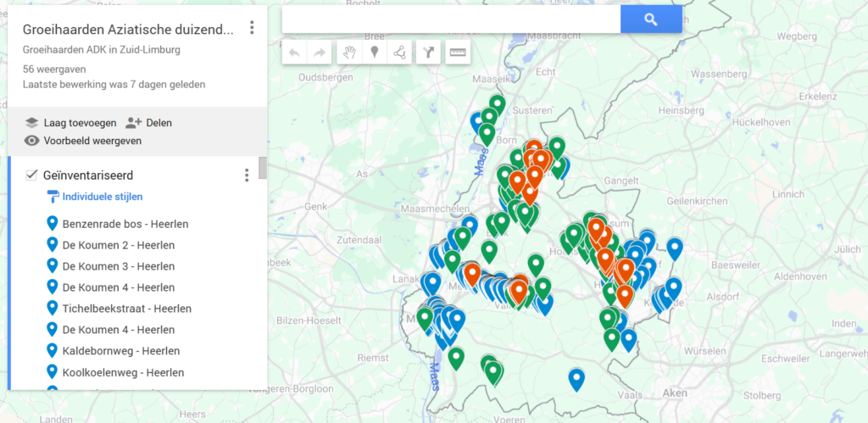Click the 56 weergaven views text

(53, 70)
